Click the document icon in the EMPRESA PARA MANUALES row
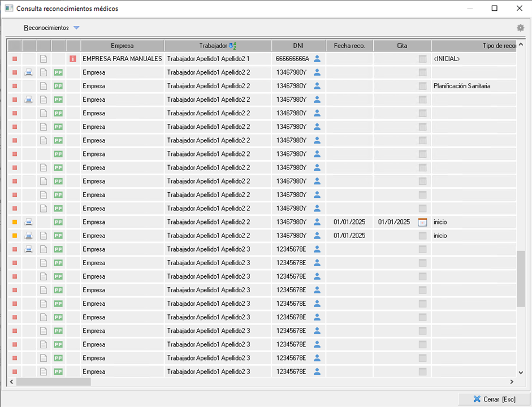Image resolution: width=532 pixels, height=407 pixels. pyautogui.click(x=44, y=59)
